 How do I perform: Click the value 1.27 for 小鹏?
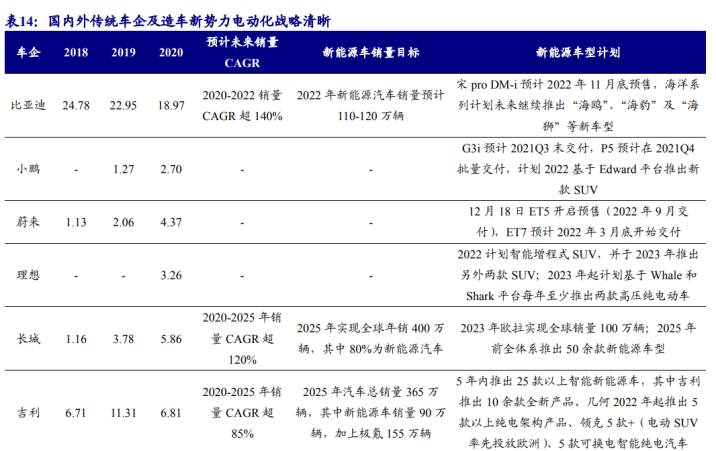click(x=123, y=169)
